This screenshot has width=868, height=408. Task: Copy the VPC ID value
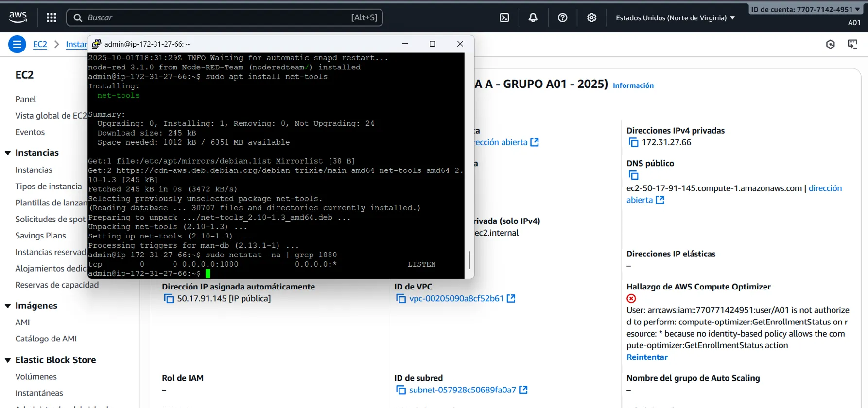(x=401, y=299)
